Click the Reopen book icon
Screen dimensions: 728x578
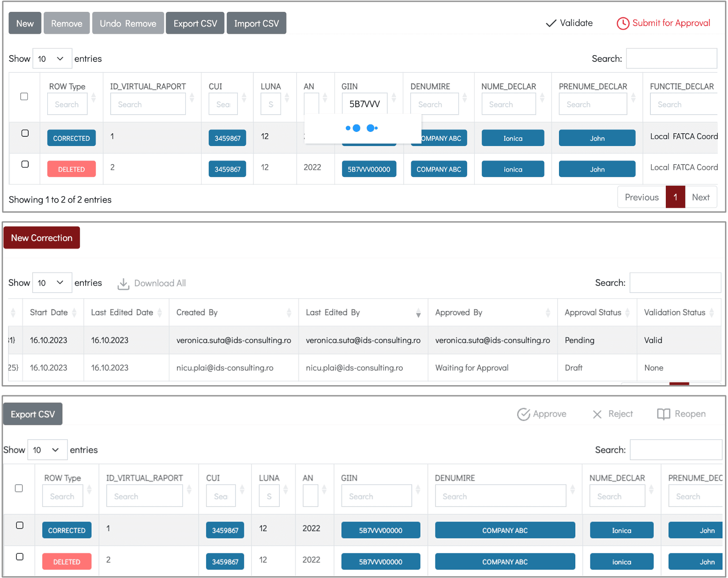click(x=664, y=414)
